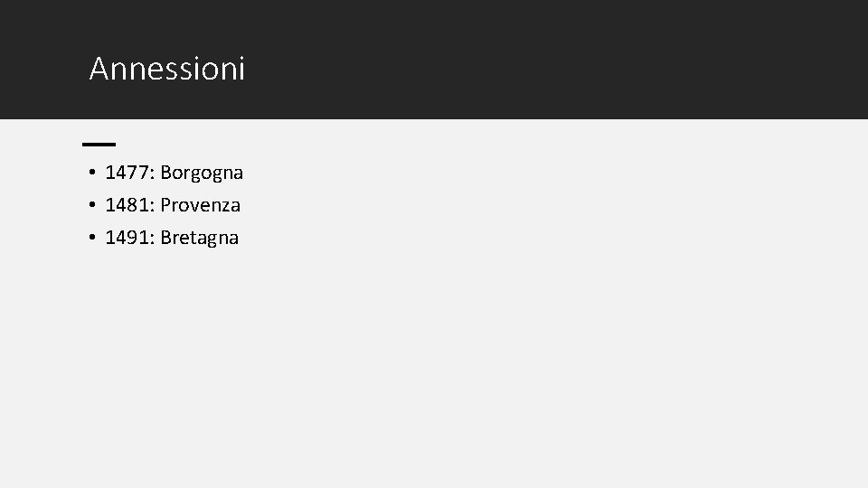This screenshot has width=868, height=488.
Task: Click the year 1481 in second bullet
Action: pos(127,205)
